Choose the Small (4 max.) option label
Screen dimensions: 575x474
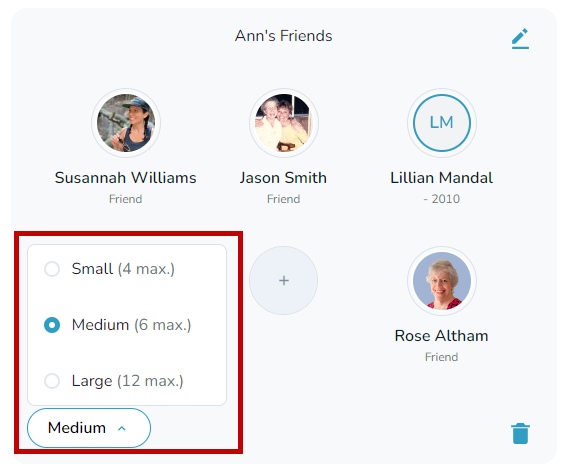click(123, 269)
